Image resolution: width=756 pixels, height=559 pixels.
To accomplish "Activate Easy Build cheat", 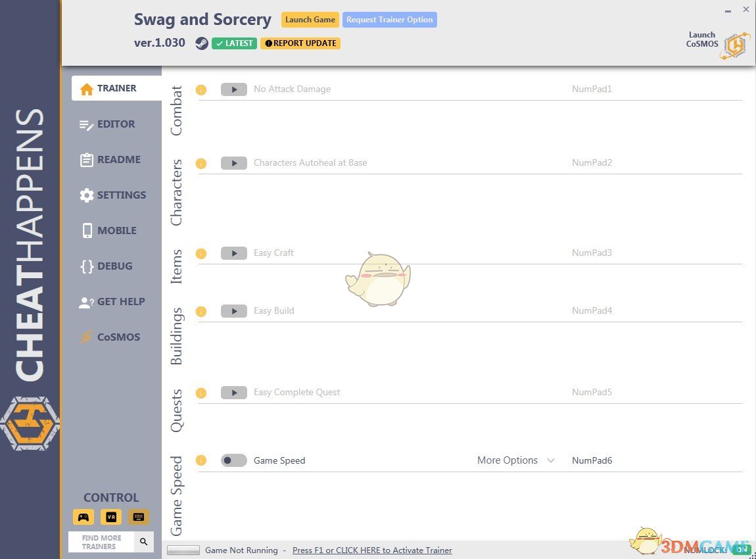I will pyautogui.click(x=234, y=311).
